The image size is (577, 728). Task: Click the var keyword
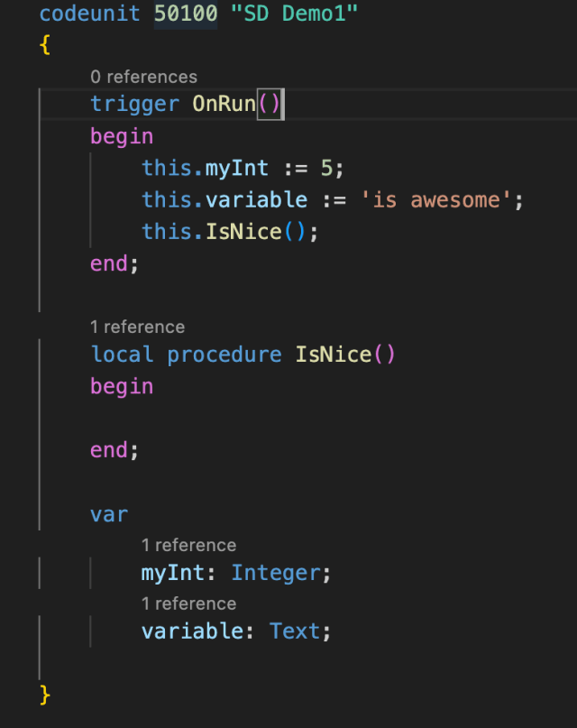[109, 515]
